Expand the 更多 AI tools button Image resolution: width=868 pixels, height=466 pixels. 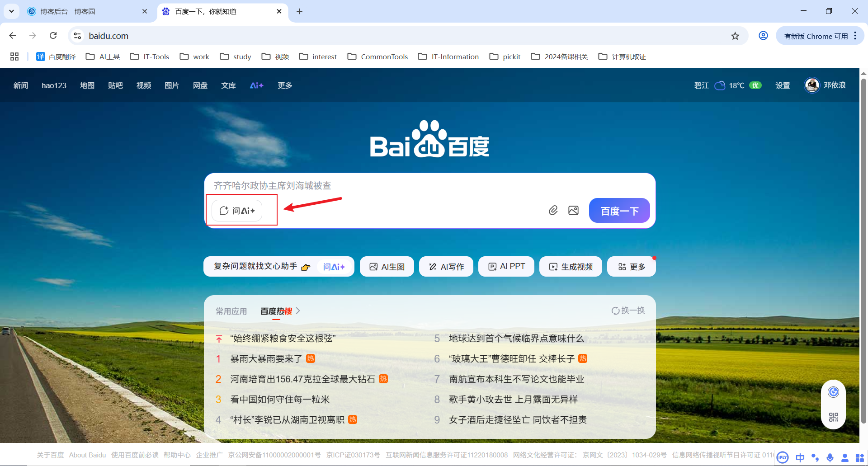click(632, 267)
